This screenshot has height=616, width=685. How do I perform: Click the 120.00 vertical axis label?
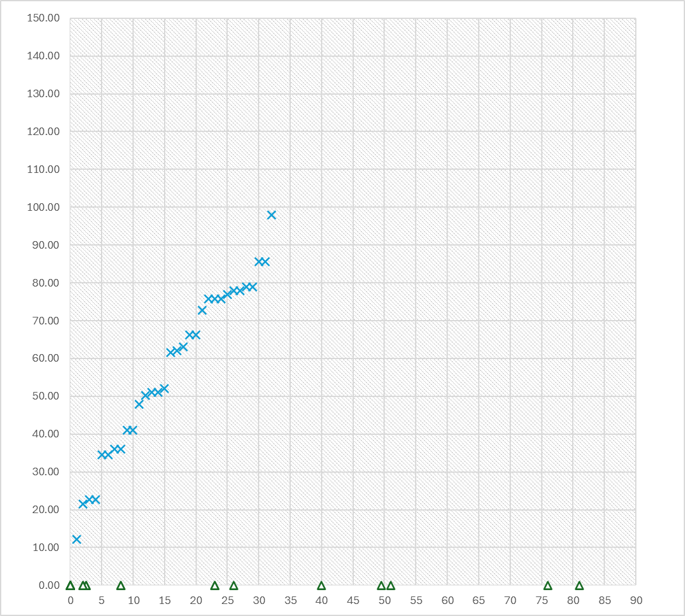pyautogui.click(x=44, y=131)
